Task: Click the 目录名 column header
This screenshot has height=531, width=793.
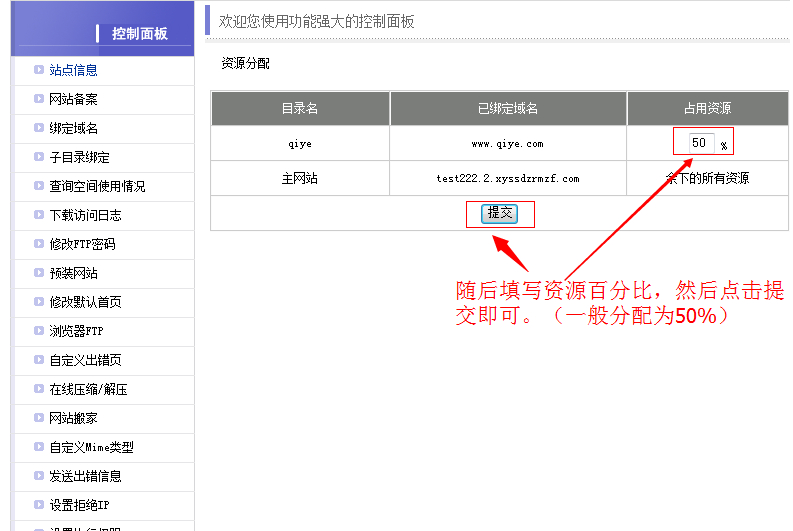Action: [x=300, y=108]
